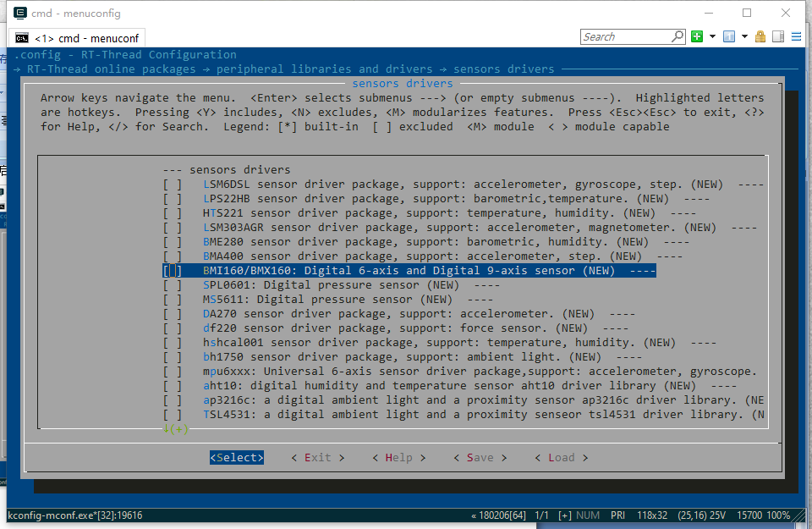
Task: Select the TSL4531 proximity sensor row
Action: click(x=464, y=415)
